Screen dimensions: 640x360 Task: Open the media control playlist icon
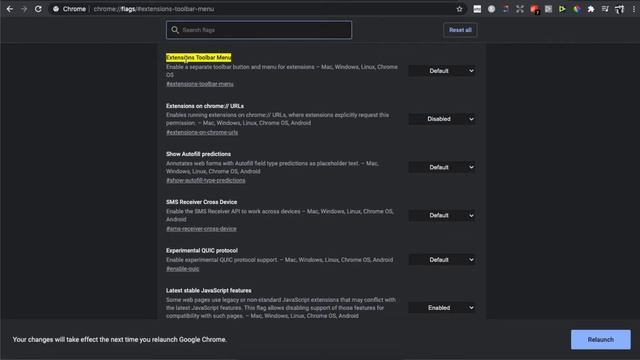pyautogui.click(x=605, y=9)
